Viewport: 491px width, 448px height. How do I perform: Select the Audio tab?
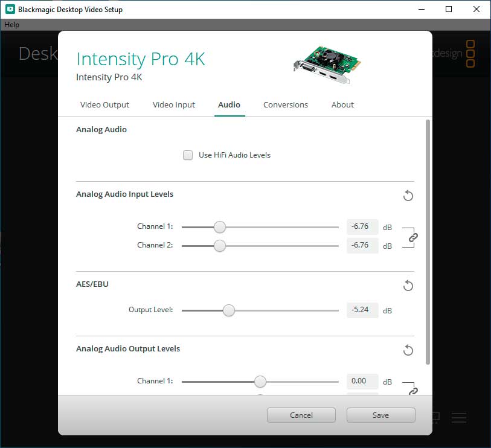tap(229, 104)
